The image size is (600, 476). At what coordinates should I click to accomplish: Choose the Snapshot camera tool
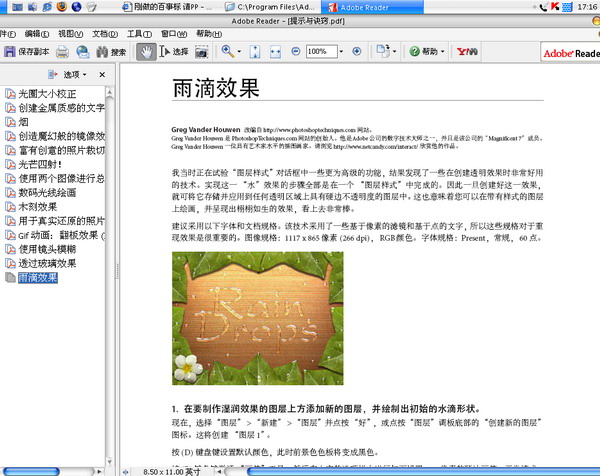(201, 52)
